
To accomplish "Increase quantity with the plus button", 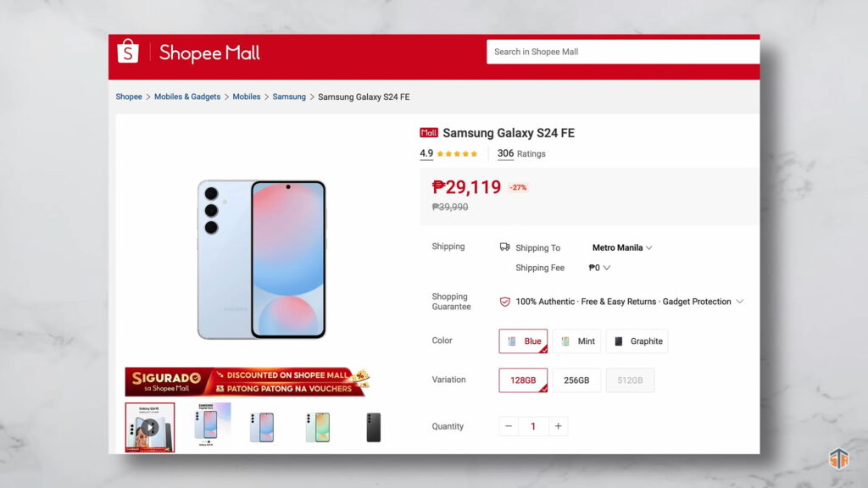I will [x=558, y=426].
